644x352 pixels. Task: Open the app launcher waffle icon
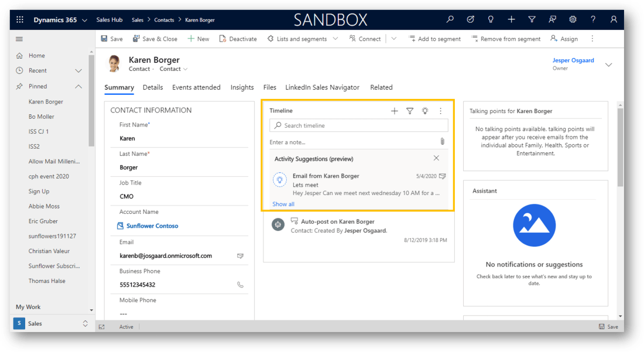[x=20, y=20]
